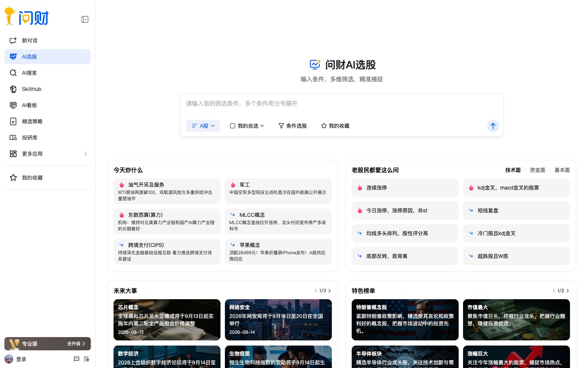Select the 跨境支付(CIPS) topic card
Screen dimensions: 588x368
tap(167, 252)
